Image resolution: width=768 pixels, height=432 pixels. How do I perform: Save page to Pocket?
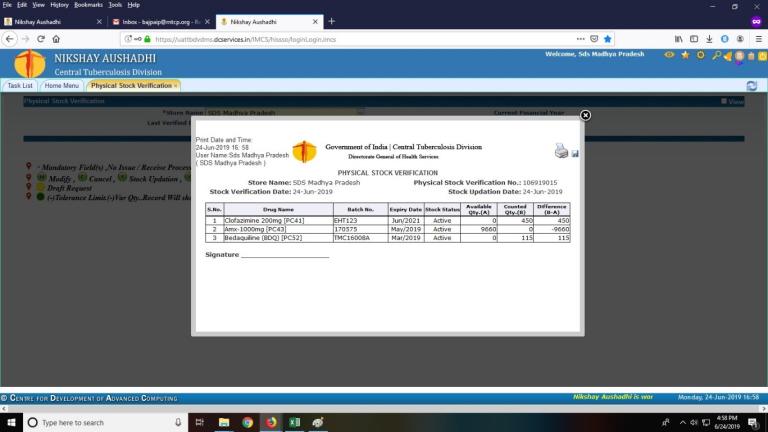coord(594,39)
